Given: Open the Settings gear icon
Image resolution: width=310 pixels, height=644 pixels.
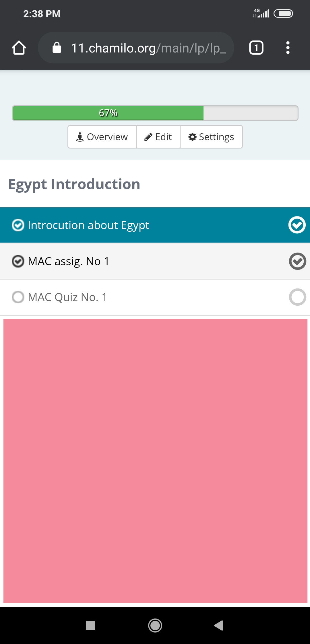Looking at the screenshot, I should pos(193,137).
